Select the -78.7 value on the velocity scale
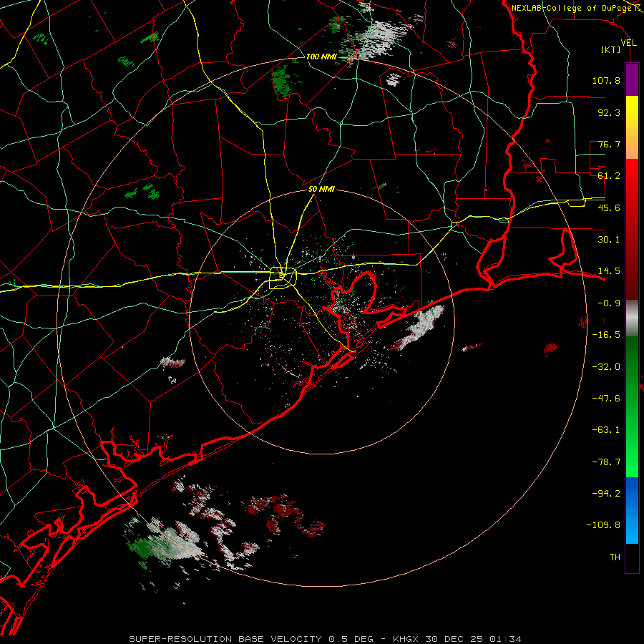644x644 pixels. [606, 462]
